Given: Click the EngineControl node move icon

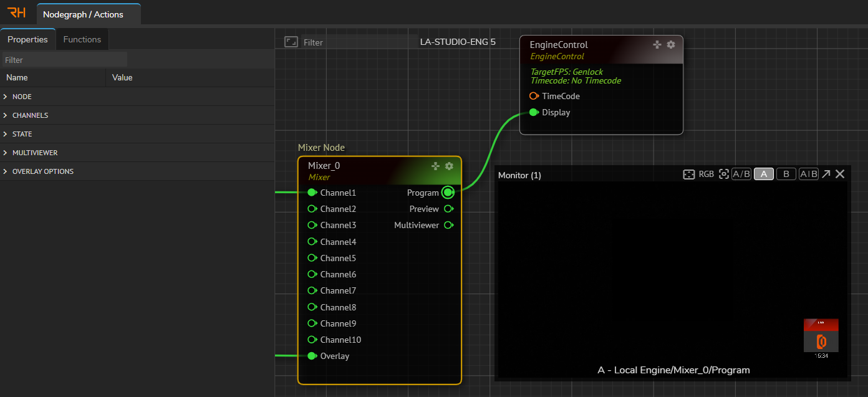Looking at the screenshot, I should 657,45.
